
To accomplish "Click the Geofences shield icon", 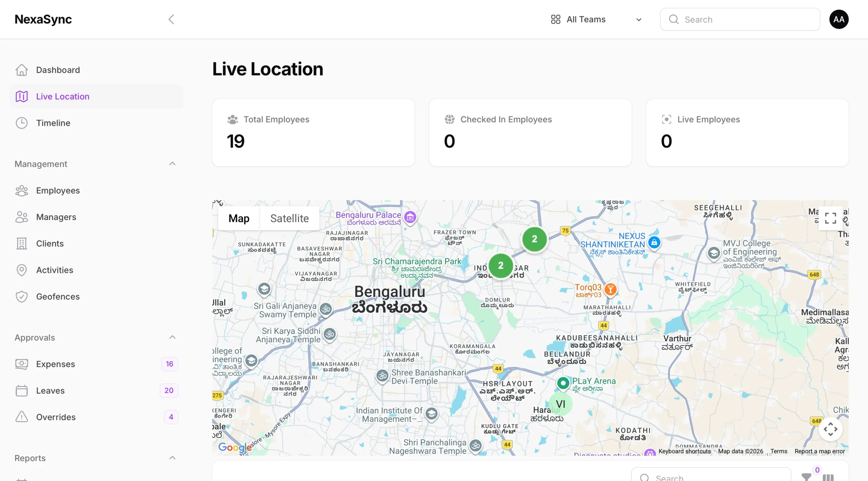I will (x=22, y=296).
